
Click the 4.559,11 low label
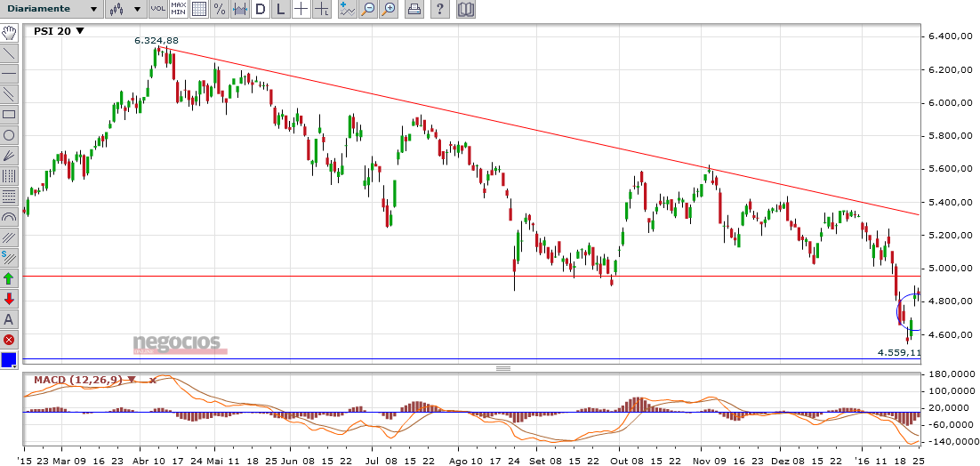tap(899, 352)
